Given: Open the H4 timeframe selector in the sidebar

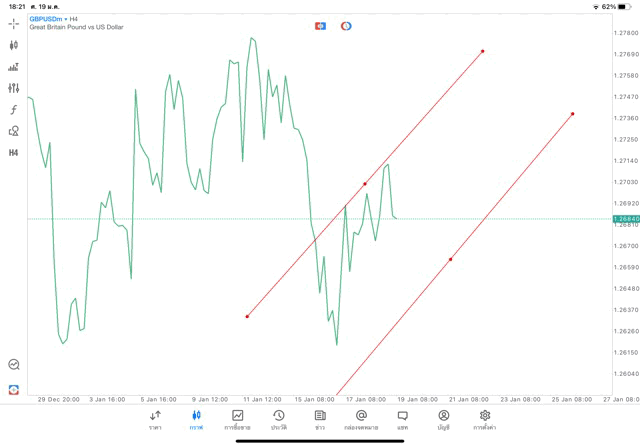Looking at the screenshot, I should click(x=14, y=153).
